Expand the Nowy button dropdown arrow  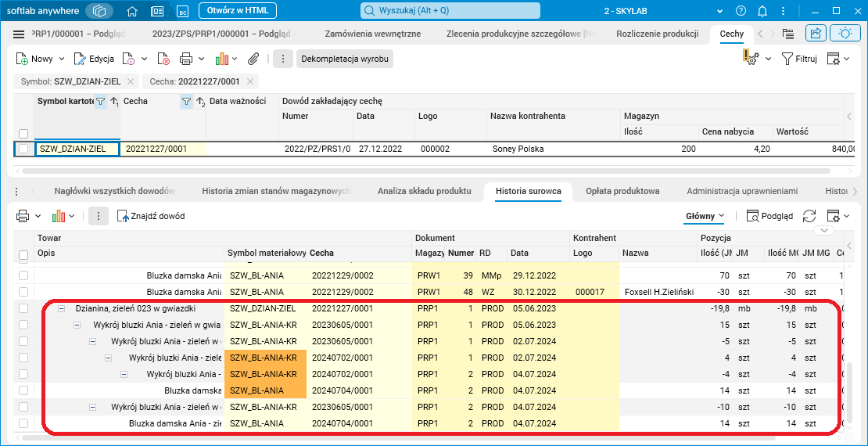[x=60, y=59]
